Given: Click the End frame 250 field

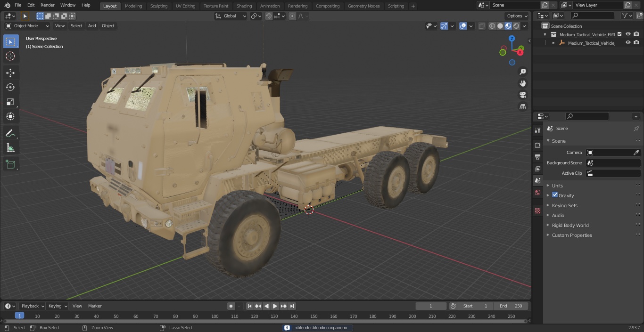Looking at the screenshot, I should point(511,306).
